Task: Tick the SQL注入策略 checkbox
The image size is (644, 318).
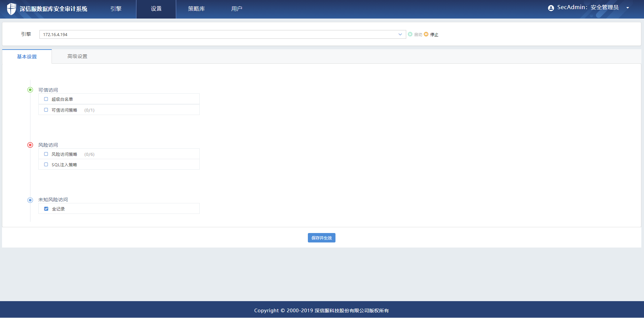Action: point(46,165)
